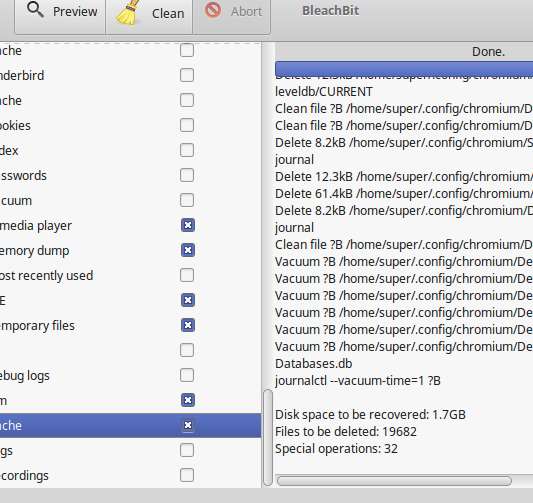
Task: Click the 'Databases.db' log line
Action: 313,364
